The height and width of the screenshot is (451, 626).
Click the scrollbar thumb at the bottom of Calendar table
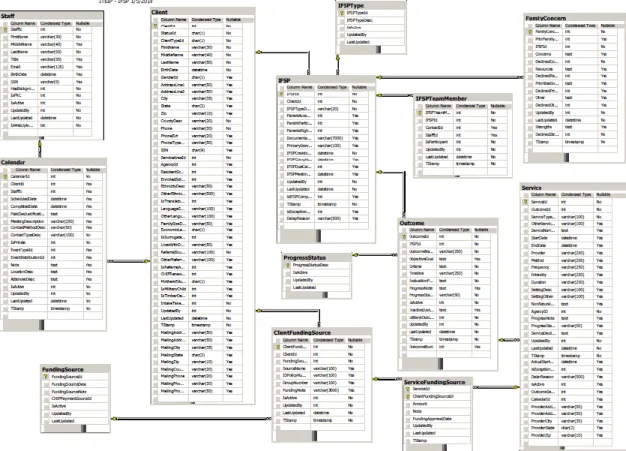pos(42,325)
